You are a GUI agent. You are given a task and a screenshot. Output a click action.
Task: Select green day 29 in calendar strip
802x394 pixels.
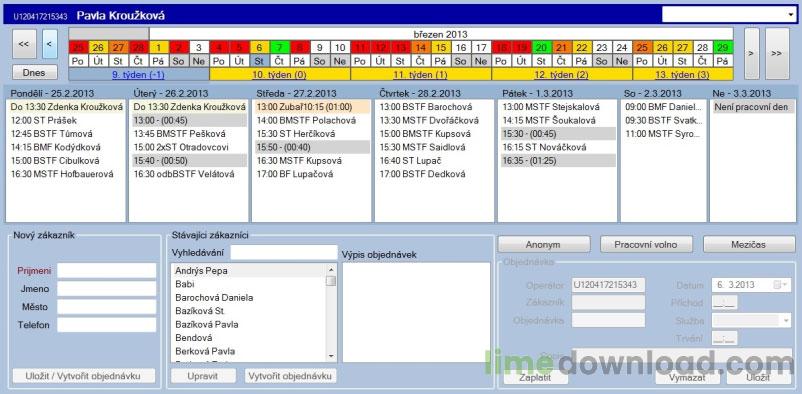coord(723,48)
